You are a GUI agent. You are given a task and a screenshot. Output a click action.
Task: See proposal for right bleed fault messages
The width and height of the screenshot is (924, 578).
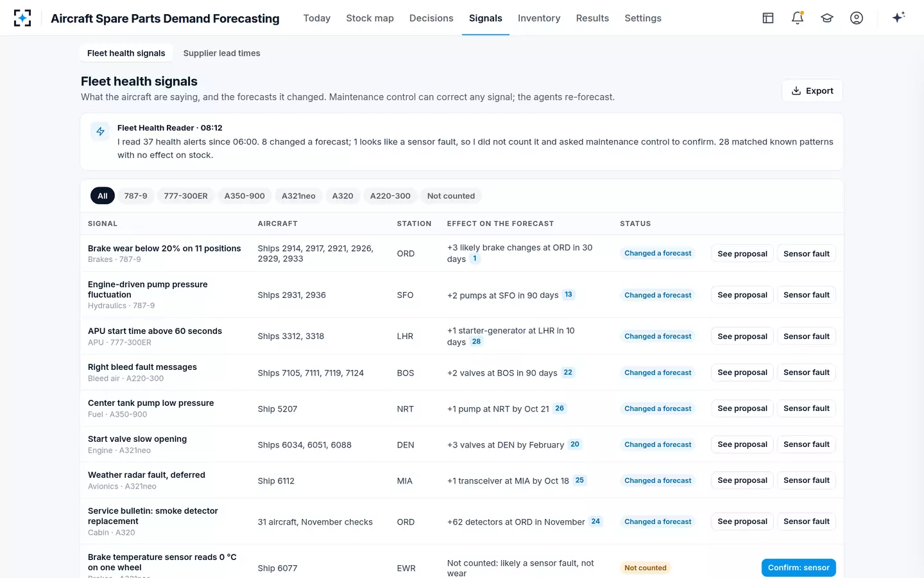[742, 372]
